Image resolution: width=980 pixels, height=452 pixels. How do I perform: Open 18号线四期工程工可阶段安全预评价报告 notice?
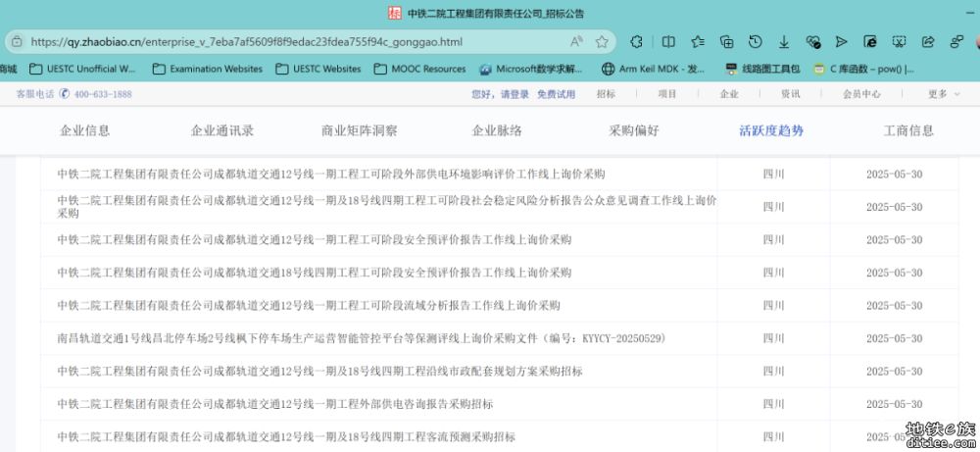pyautogui.click(x=315, y=273)
